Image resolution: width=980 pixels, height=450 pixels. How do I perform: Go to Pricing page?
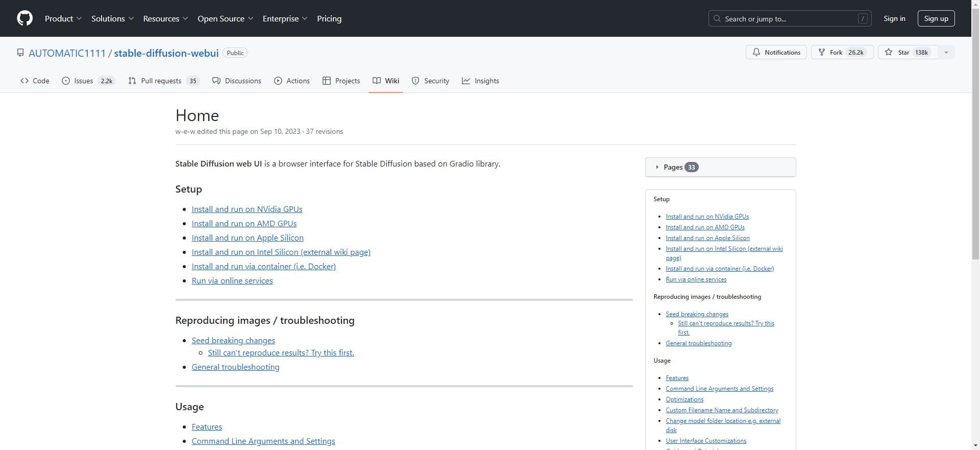tap(329, 18)
